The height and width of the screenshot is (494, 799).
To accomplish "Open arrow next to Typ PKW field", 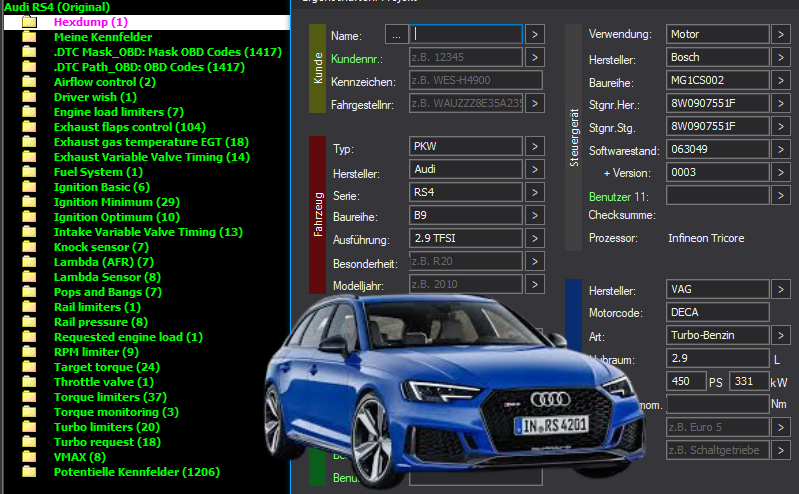I will pos(535,146).
